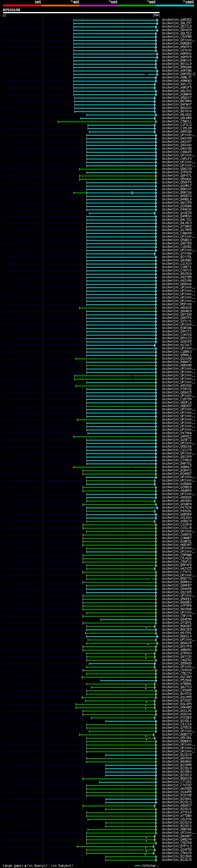The width and height of the screenshot is (197, 868).
Task: Select hit label UniRef100_Q7R9S3
Action: 177,653
